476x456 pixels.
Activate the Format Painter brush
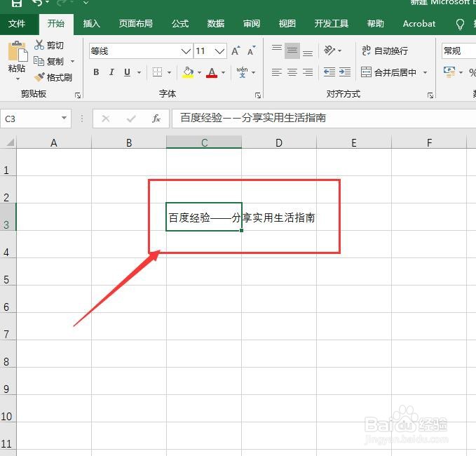[53, 77]
